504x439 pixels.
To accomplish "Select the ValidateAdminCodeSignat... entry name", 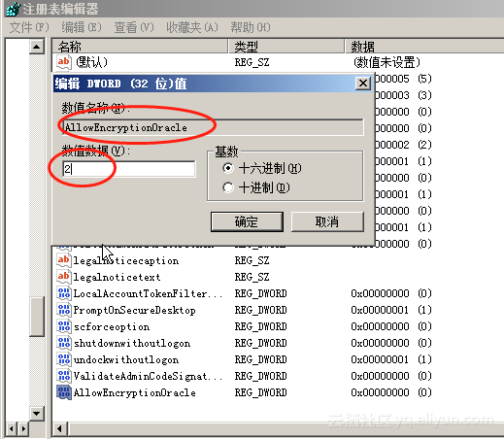I will pos(148,376).
